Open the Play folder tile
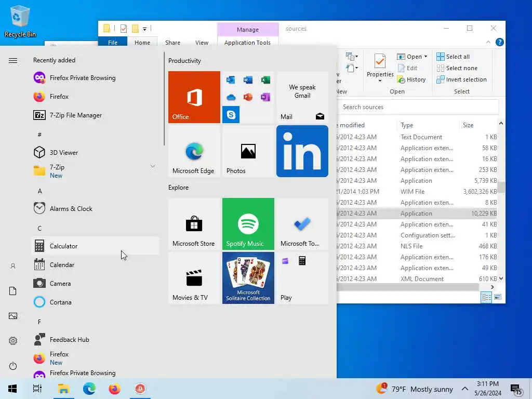The height and width of the screenshot is (399, 532). tap(302, 278)
